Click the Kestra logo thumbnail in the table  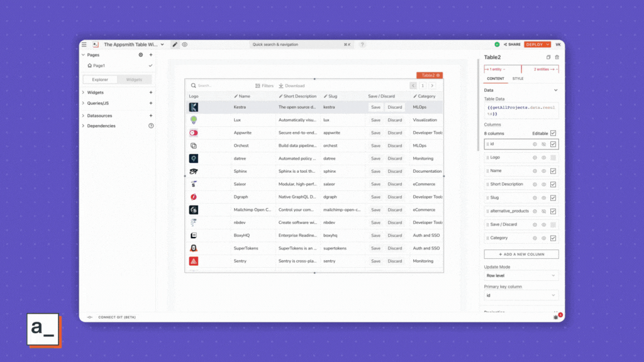(x=194, y=107)
